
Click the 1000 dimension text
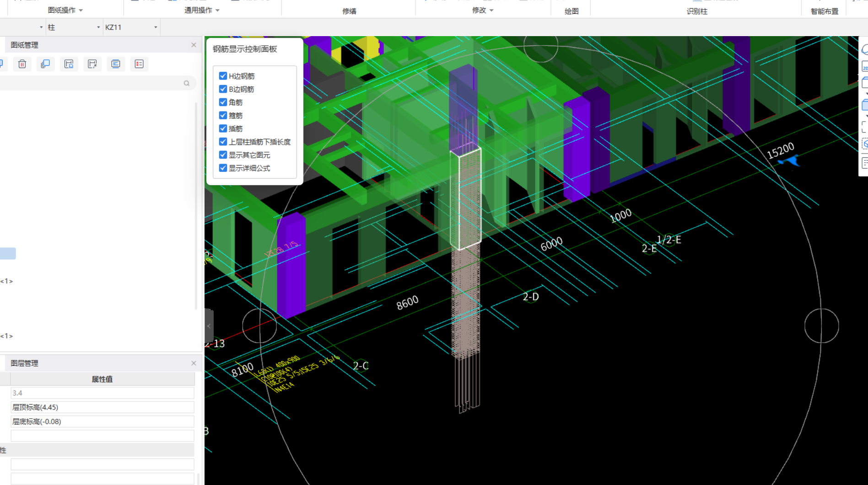[x=620, y=215]
